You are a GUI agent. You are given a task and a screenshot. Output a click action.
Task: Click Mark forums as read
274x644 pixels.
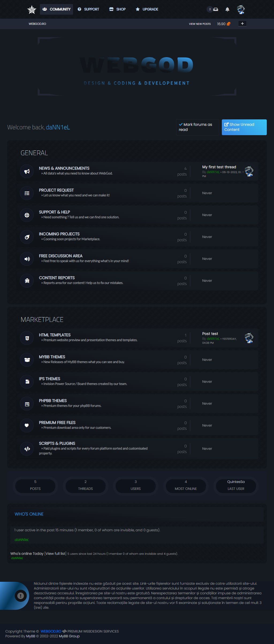pos(197,127)
